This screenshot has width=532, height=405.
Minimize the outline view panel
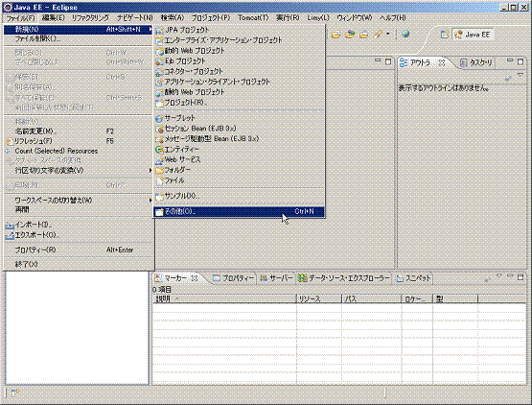510,61
